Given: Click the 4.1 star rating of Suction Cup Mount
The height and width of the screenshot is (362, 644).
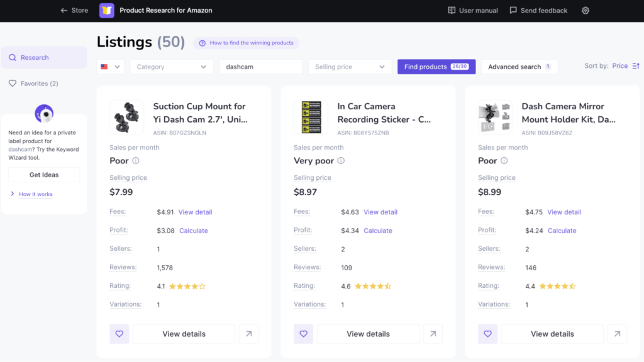Looking at the screenshot, I should [181, 287].
